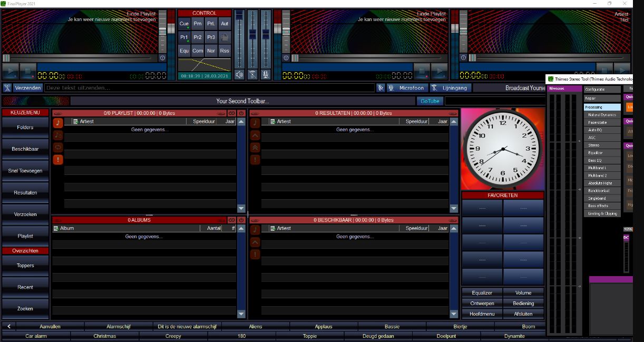
Task: Click the Lijningang button
Action: 450,88
